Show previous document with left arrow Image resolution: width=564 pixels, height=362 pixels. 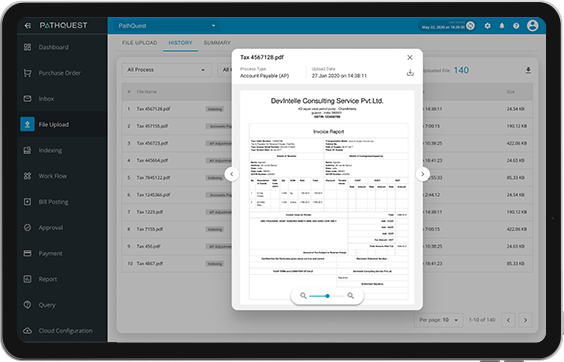[232, 174]
